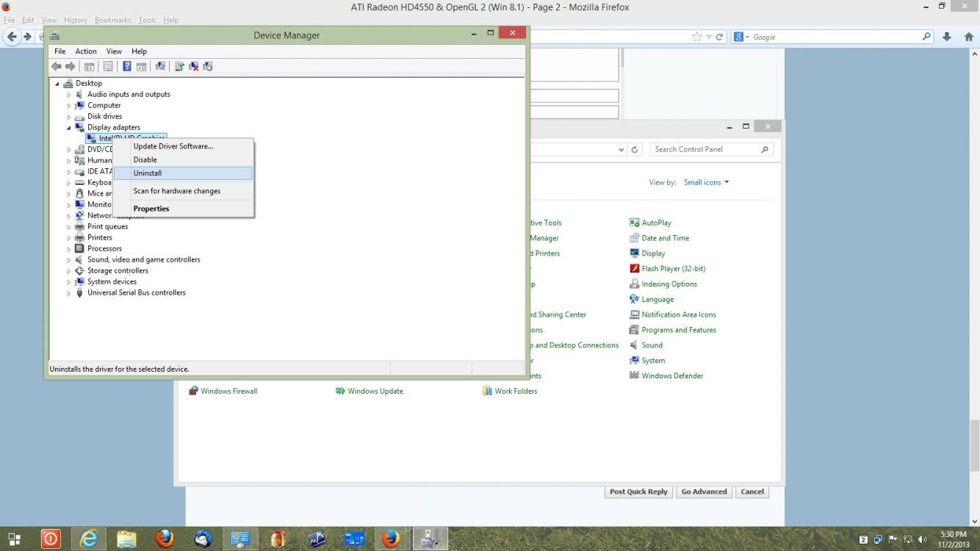This screenshot has width=980, height=551.
Task: Open the Action menu in Device Manager
Action: point(86,51)
